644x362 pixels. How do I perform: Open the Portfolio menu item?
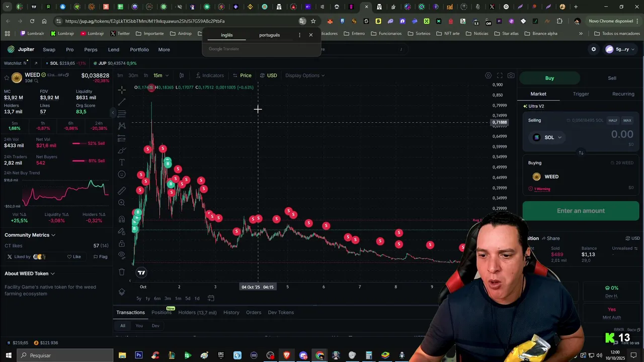(x=139, y=49)
